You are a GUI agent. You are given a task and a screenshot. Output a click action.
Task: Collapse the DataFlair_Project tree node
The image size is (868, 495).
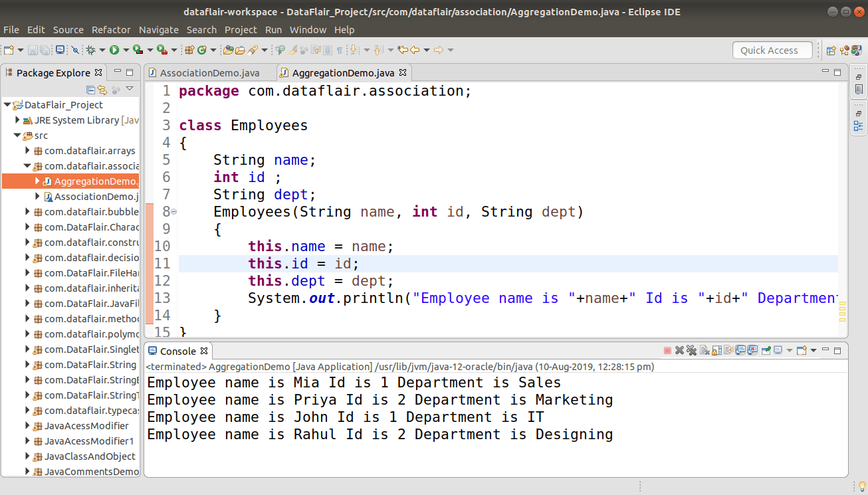(7, 105)
